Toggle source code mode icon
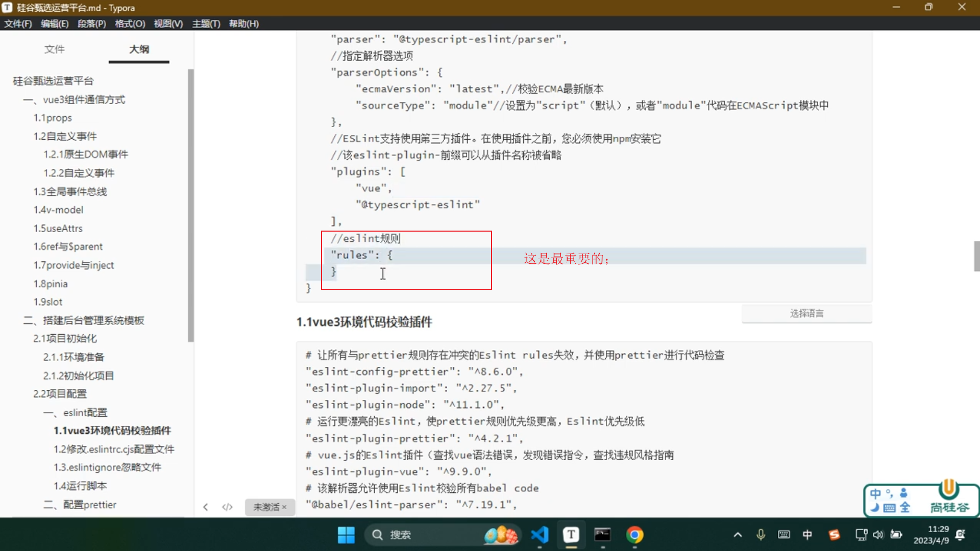 coord(227,507)
